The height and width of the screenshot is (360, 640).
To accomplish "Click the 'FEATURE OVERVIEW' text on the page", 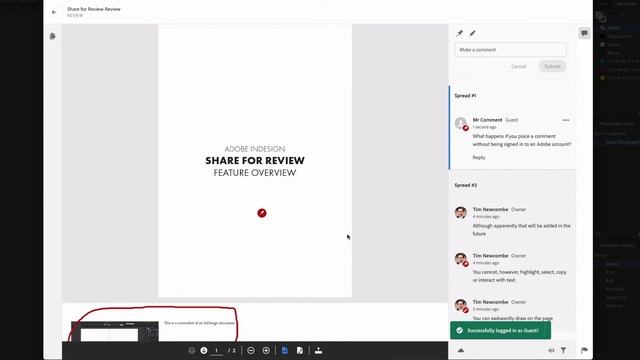I will [255, 173].
